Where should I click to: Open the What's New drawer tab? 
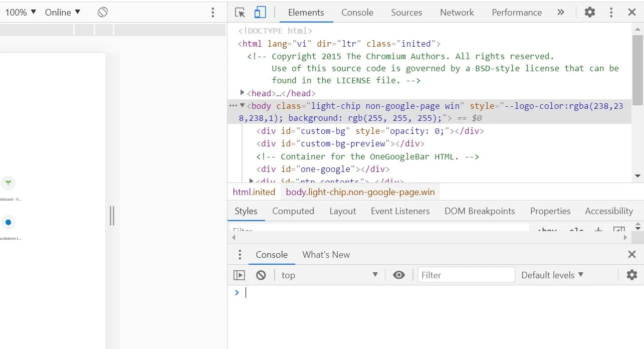[326, 255]
